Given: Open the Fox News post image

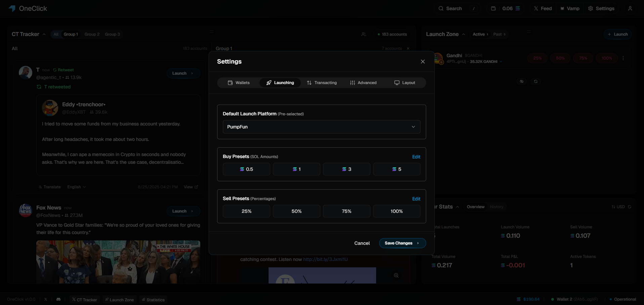Looking at the screenshot, I should click(x=118, y=262).
